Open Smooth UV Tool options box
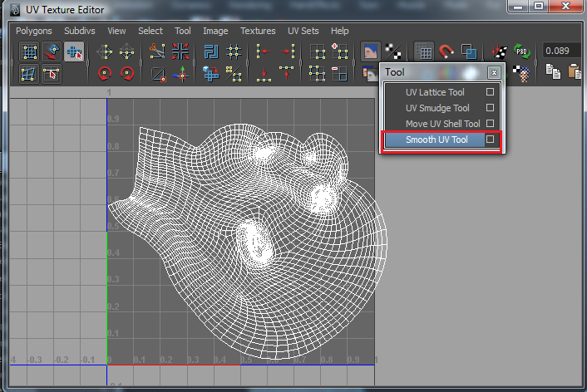The image size is (587, 392). [x=491, y=140]
